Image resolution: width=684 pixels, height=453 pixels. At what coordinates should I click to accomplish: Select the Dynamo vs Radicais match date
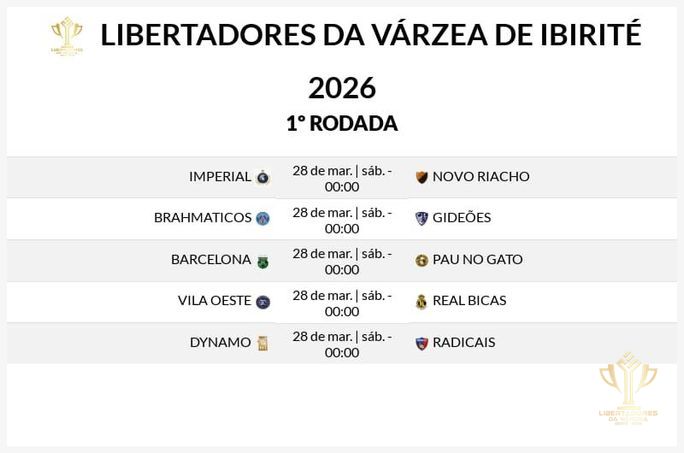[342, 344]
